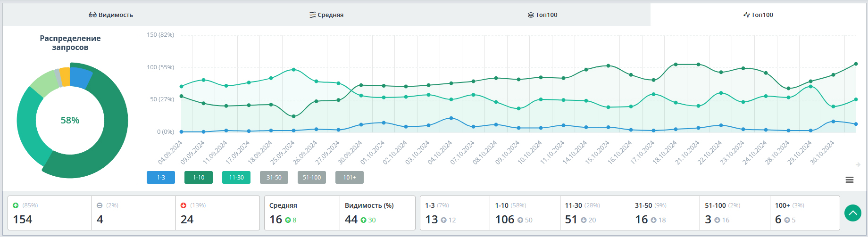Click the gray minus icon above 4

pos(100,205)
